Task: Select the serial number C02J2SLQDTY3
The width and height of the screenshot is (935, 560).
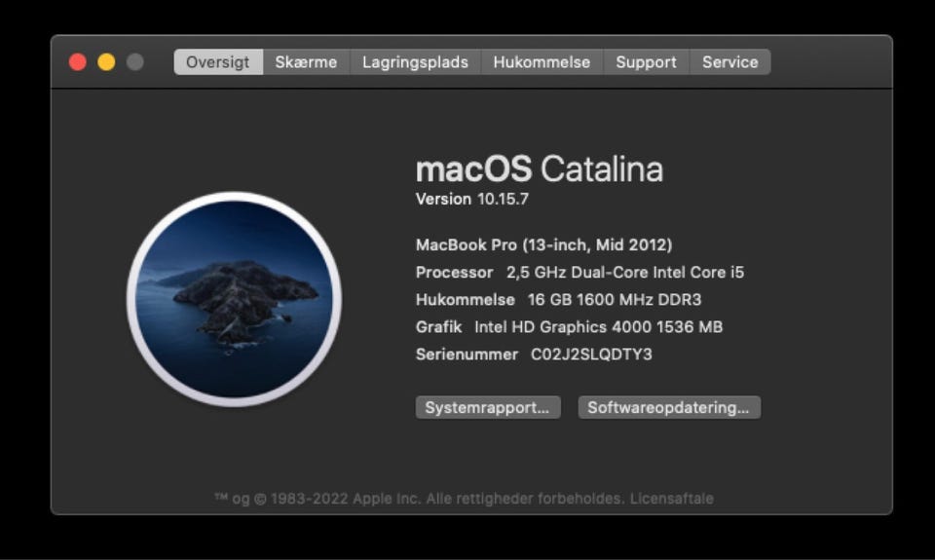Action: pos(591,355)
